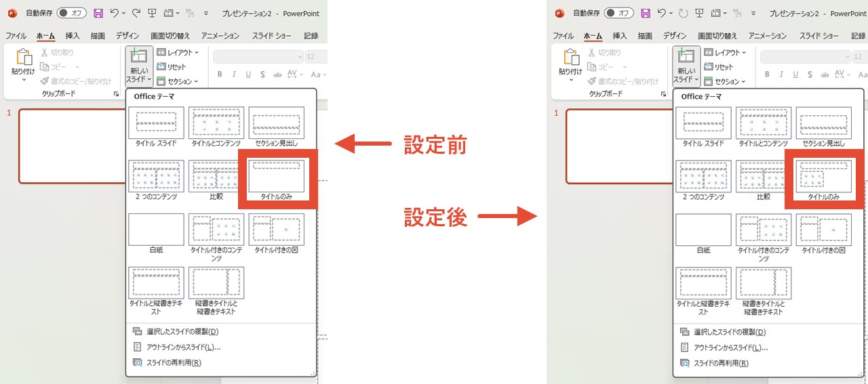Image resolution: width=868 pixels, height=384 pixels.
Task: Select タイトルとコンテンツ layout in left gallery
Action: pyautogui.click(x=216, y=127)
